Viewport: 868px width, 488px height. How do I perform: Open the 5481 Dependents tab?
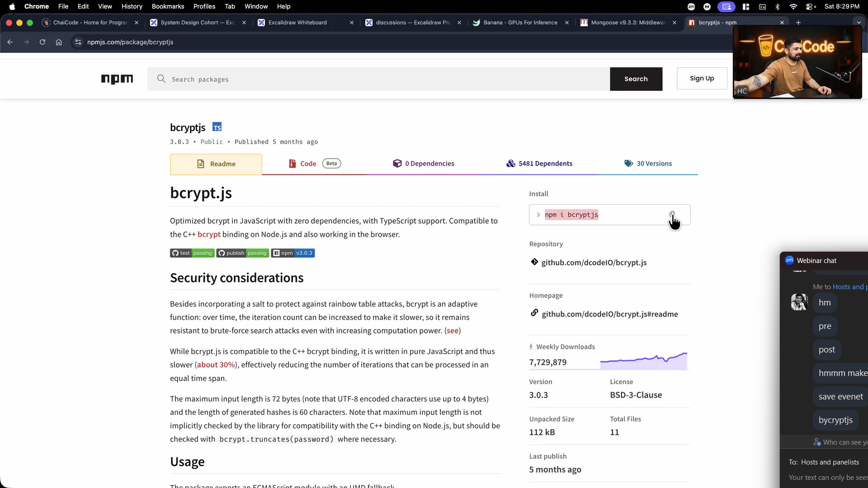pos(539,164)
